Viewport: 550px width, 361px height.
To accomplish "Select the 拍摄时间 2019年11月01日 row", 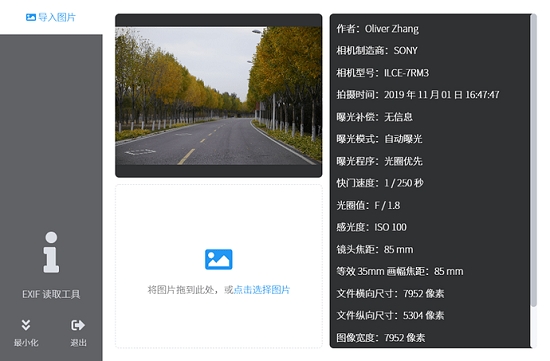I will [x=418, y=95].
